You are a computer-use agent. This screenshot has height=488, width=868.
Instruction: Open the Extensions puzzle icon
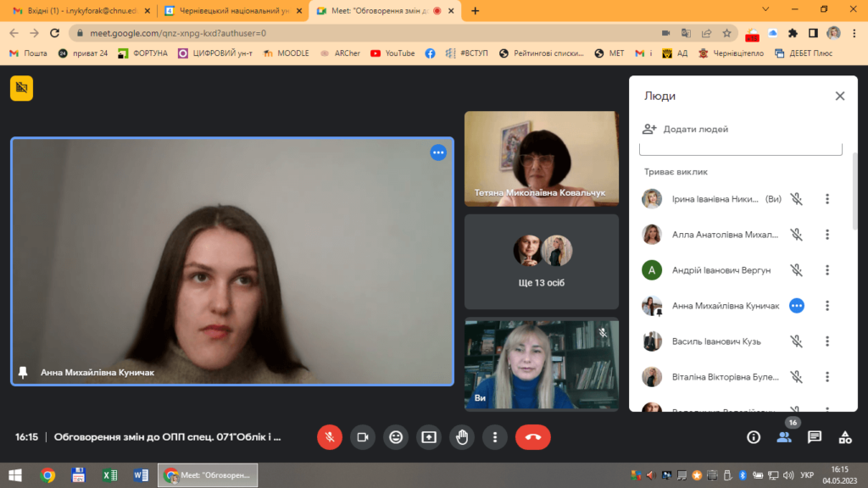pyautogui.click(x=793, y=33)
